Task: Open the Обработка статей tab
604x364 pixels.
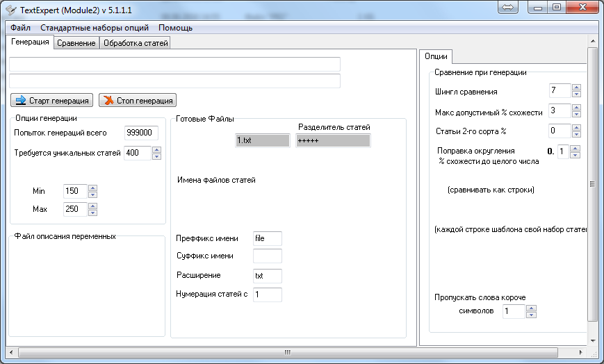Action: [136, 43]
